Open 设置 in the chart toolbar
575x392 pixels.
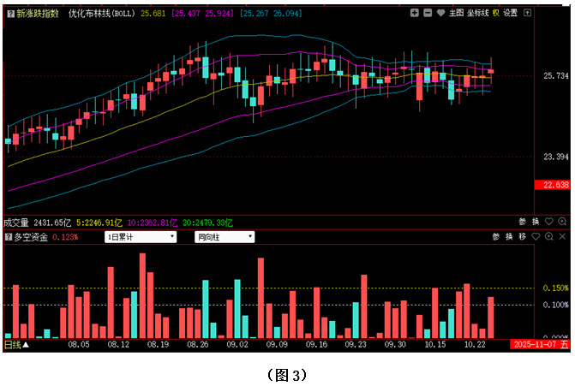pyautogui.click(x=511, y=13)
